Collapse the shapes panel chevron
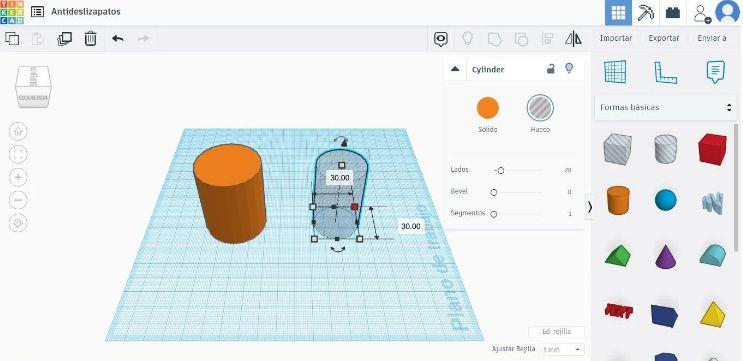743x361 pixels. (x=589, y=207)
